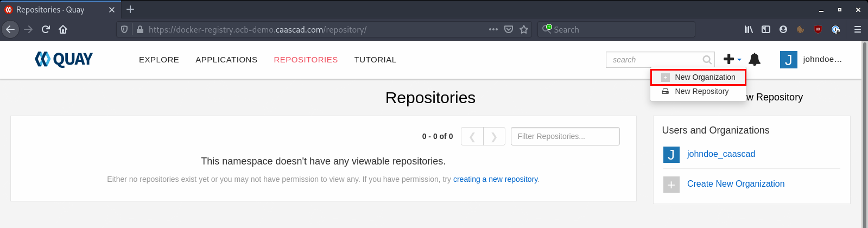868x228 pixels.
Task: Click the johndoe avatar in the header
Action: pyautogui.click(x=788, y=60)
